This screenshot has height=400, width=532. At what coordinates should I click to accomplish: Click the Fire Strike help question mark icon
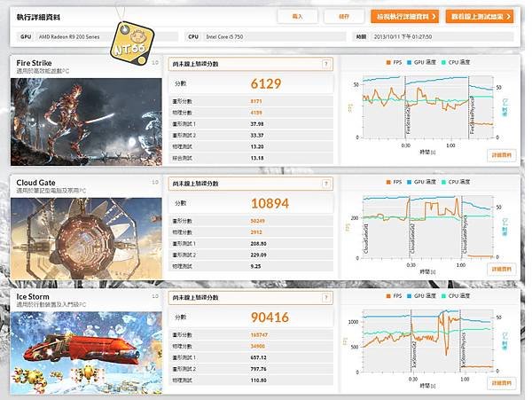(325, 64)
